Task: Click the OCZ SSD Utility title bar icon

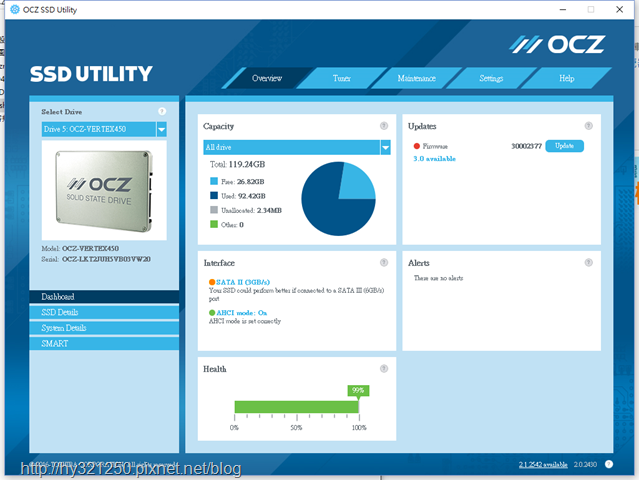Action: tap(15, 9)
